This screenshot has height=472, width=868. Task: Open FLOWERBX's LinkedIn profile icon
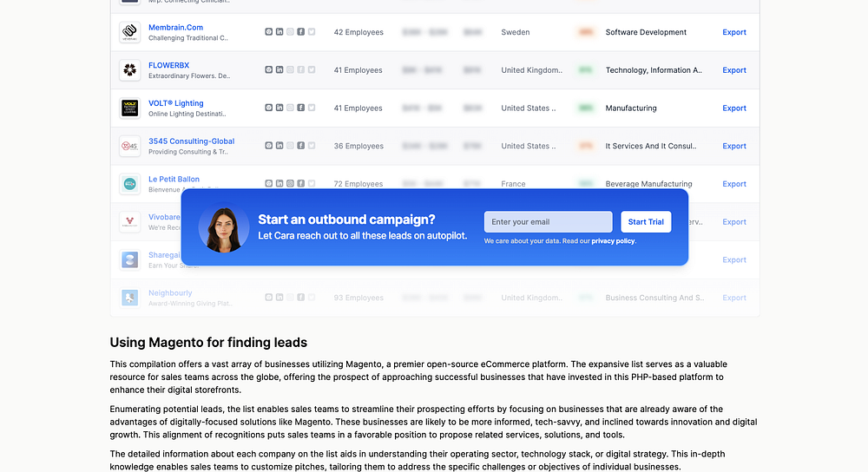click(x=279, y=69)
